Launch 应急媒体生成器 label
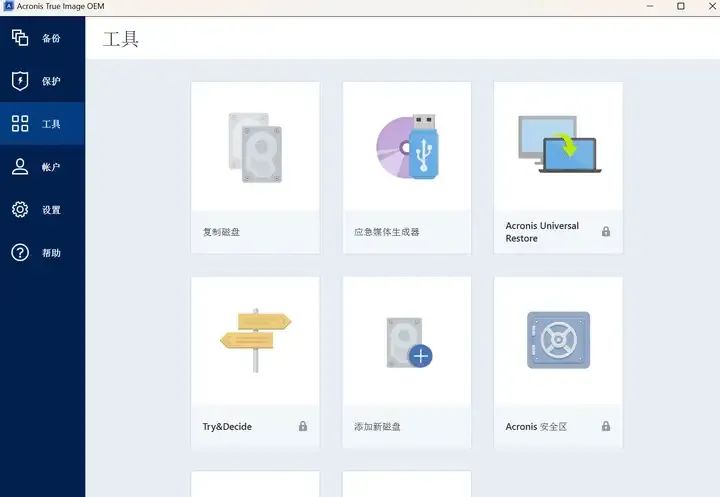Image resolution: width=720 pixels, height=497 pixels. pos(387,232)
